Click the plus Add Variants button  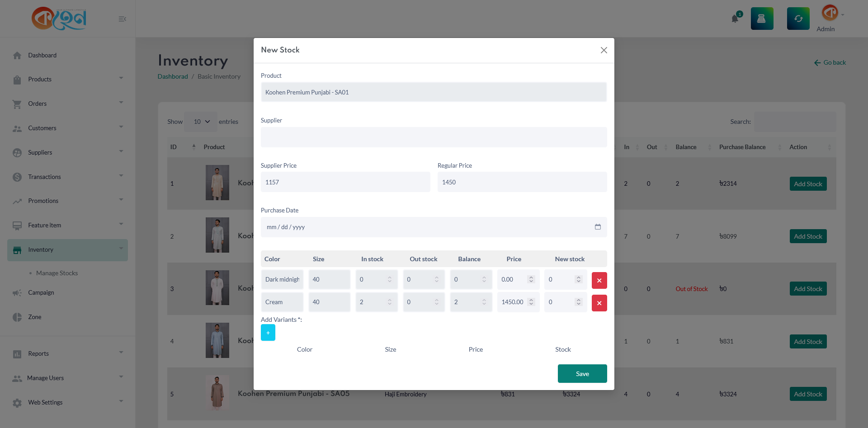[268, 333]
